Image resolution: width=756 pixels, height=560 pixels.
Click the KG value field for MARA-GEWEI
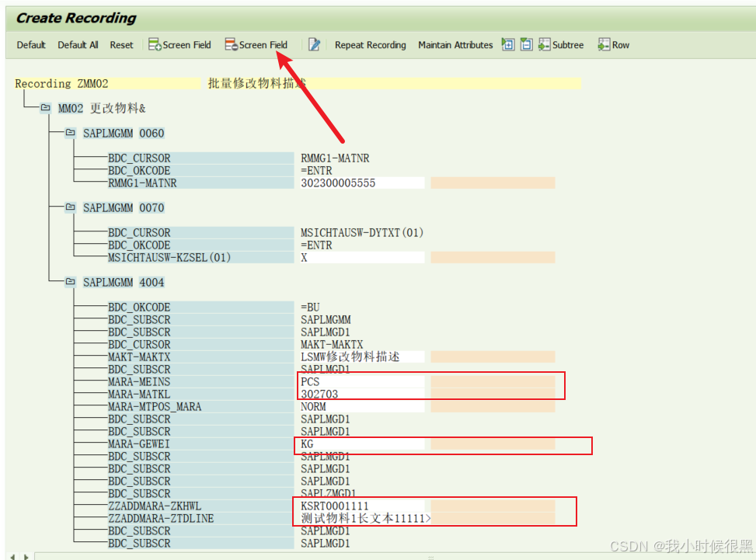click(x=361, y=443)
